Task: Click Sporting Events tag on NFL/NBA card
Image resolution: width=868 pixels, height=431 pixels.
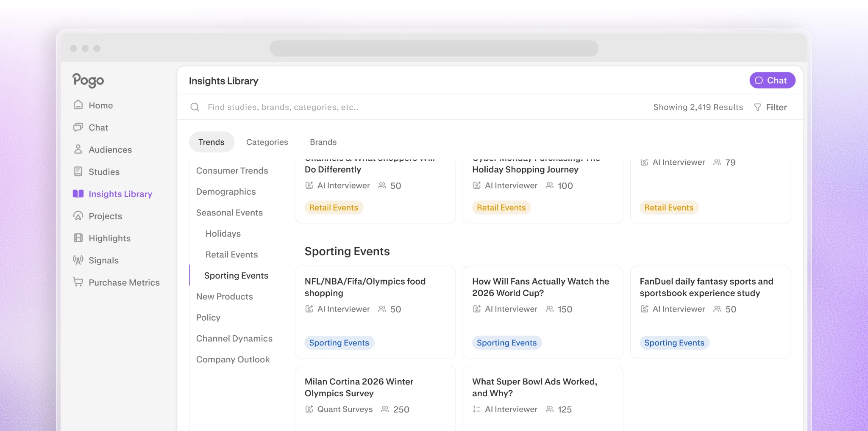Action: pos(339,343)
